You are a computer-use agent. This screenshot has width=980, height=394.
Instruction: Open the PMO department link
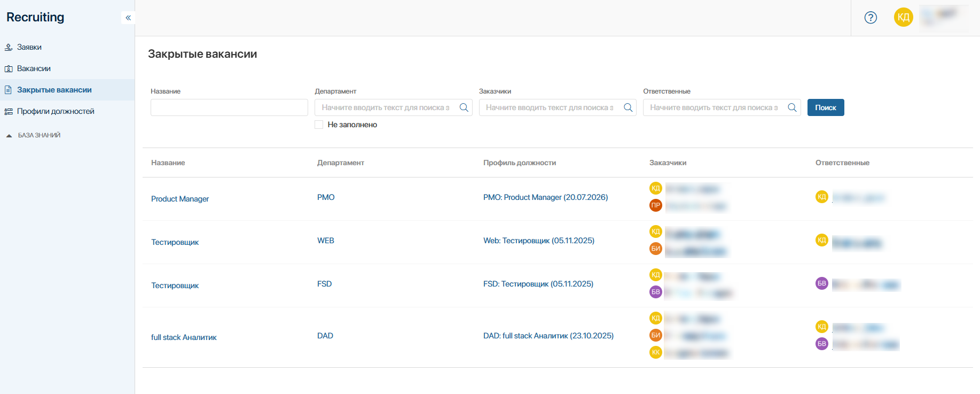[x=326, y=197]
